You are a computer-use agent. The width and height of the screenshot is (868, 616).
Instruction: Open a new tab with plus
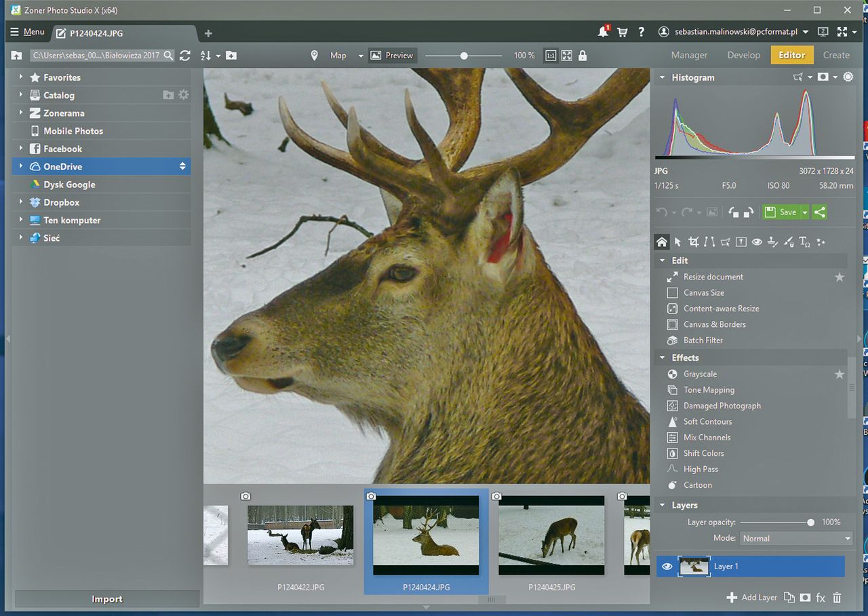pos(208,33)
